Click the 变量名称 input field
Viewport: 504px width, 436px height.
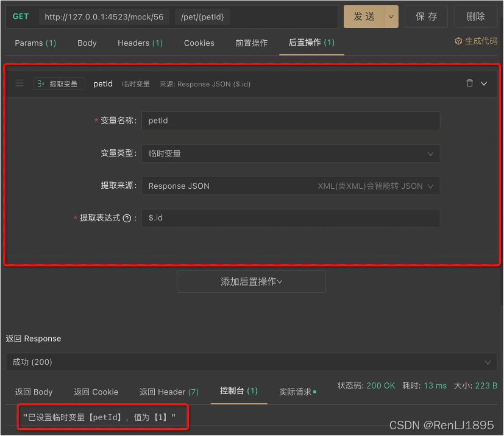pyautogui.click(x=291, y=121)
